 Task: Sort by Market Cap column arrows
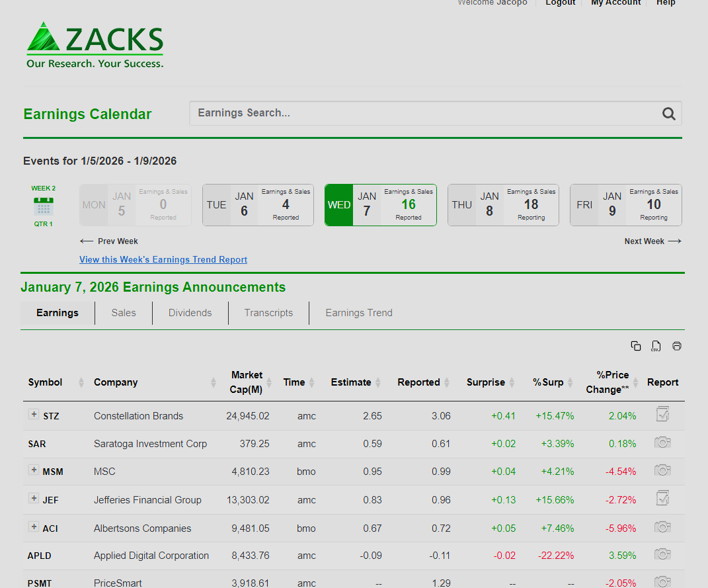coord(268,382)
